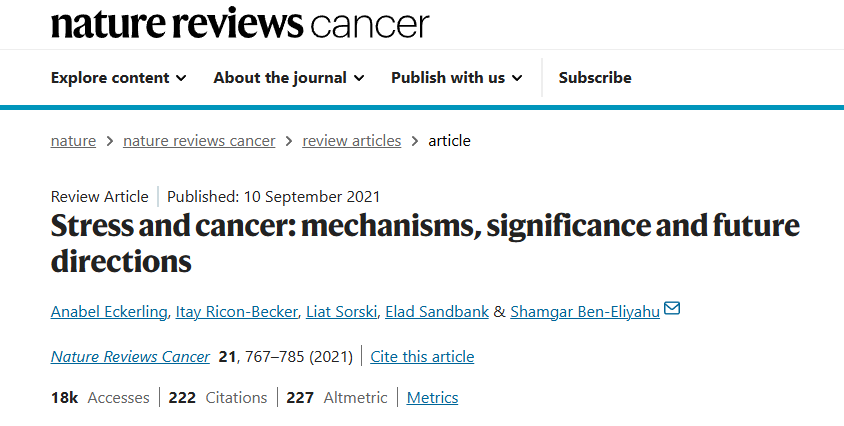Click the article title heading
This screenshot has width=844, height=426.
425,243
